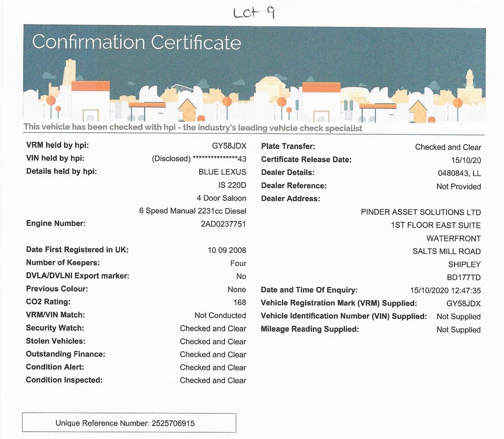Click the 'DVLA/DVLNI Export marker:' label
The image size is (504, 439).
tap(78, 276)
